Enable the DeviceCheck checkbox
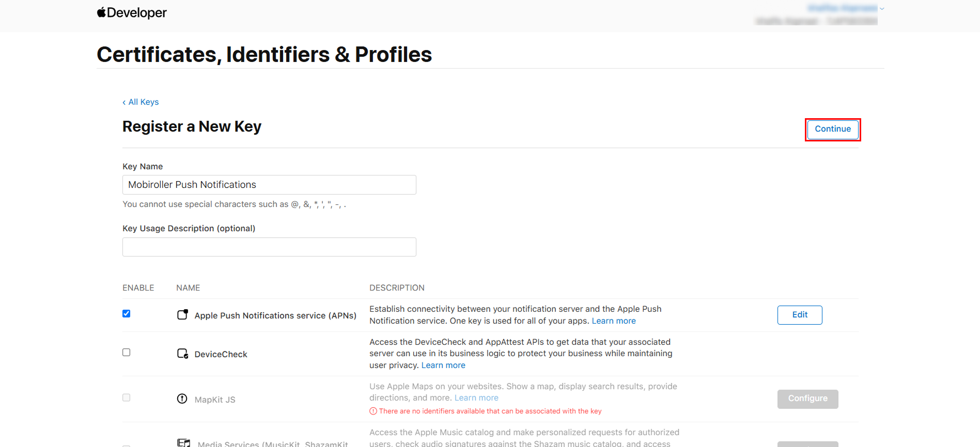Viewport: 980px width, 447px height. (x=127, y=353)
